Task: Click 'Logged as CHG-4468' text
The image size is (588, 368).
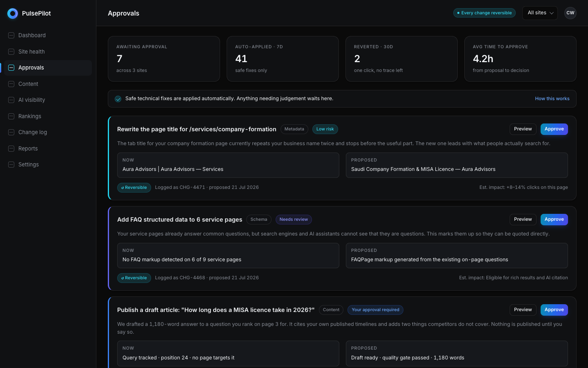Action: point(180,278)
